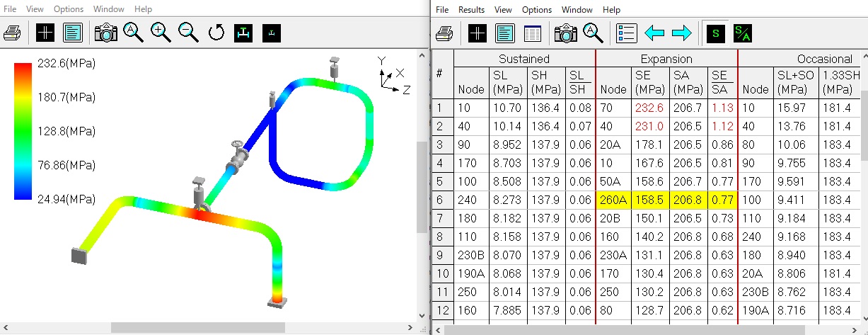Go to previous result with left arrow

point(654,33)
